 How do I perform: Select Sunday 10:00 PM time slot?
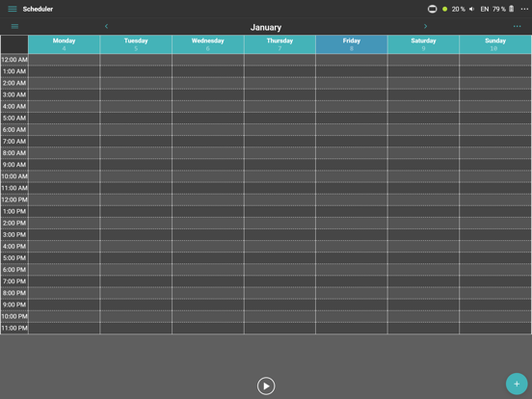tap(495, 316)
